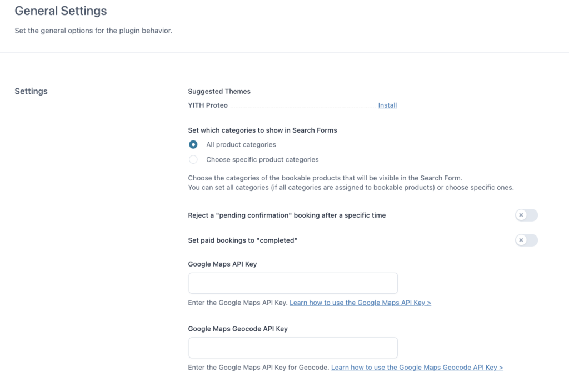Click the 'All product categories' label text
The height and width of the screenshot is (392, 569).
pyautogui.click(x=241, y=145)
